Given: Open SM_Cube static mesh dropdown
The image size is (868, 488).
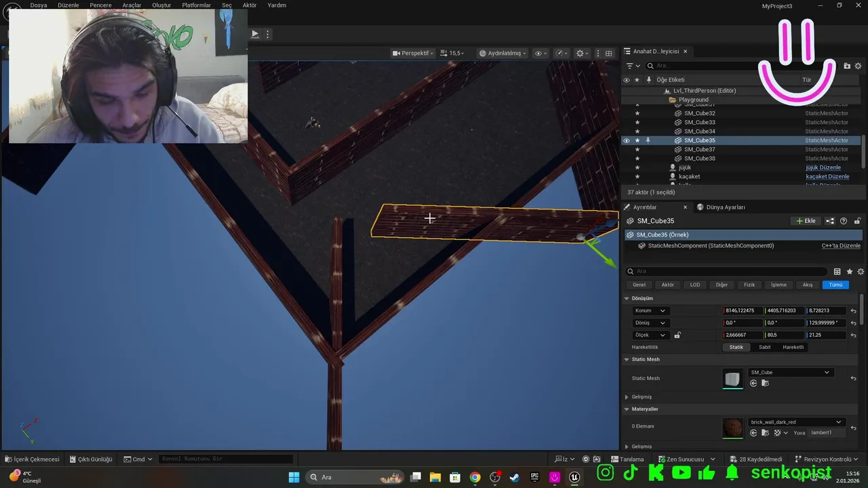Looking at the screenshot, I should 790,372.
